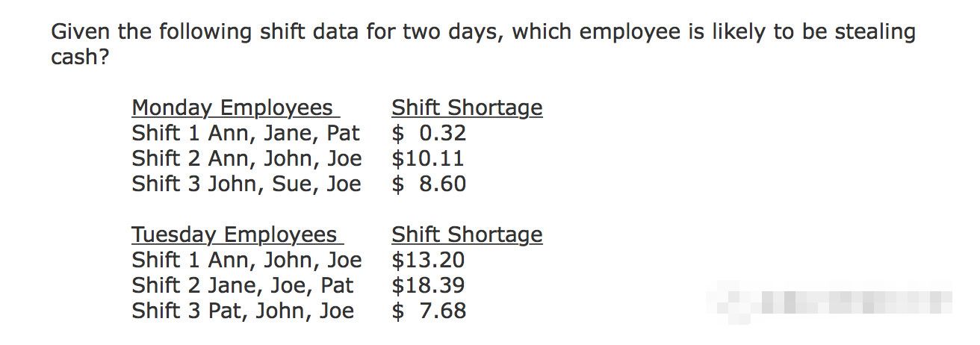Pick the $7.68 shortage value
Image resolution: width=980 pixels, height=345 pixels.
click(x=429, y=311)
